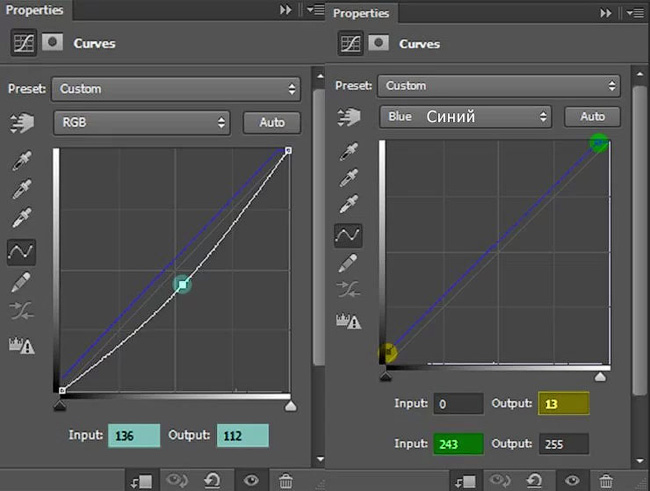Toggle layer visibility eye in Blue panel

pos(572,481)
